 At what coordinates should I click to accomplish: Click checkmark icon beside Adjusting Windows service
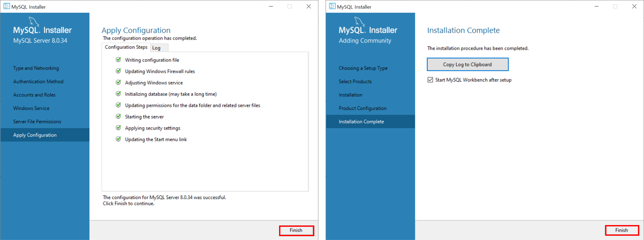119,82
